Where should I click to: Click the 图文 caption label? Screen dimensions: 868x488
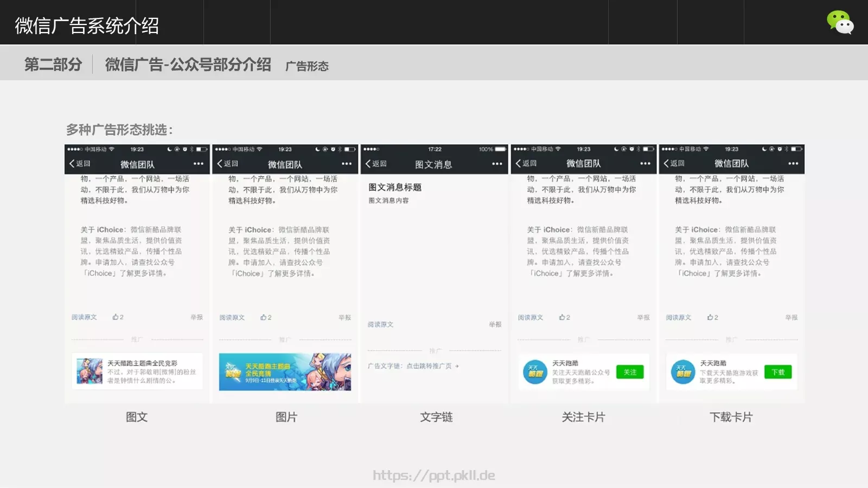click(x=137, y=417)
